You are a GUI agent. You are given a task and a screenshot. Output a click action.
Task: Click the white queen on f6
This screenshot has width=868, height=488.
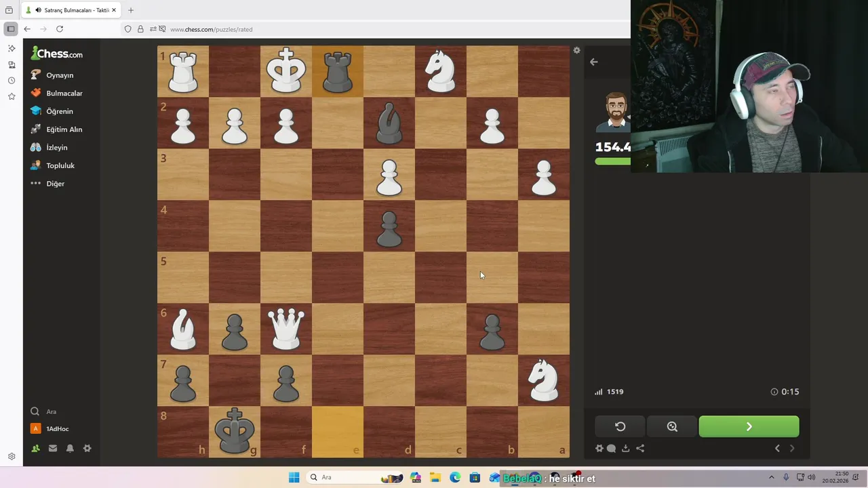(x=286, y=329)
